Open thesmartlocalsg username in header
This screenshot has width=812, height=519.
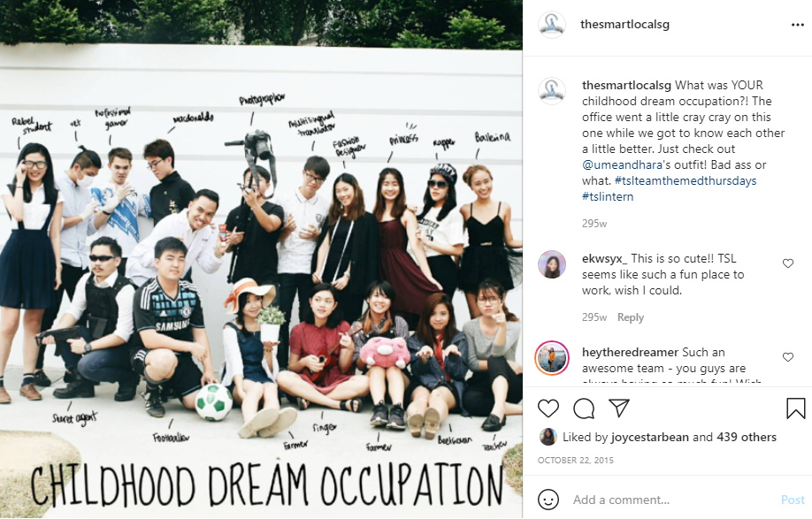pos(624,25)
